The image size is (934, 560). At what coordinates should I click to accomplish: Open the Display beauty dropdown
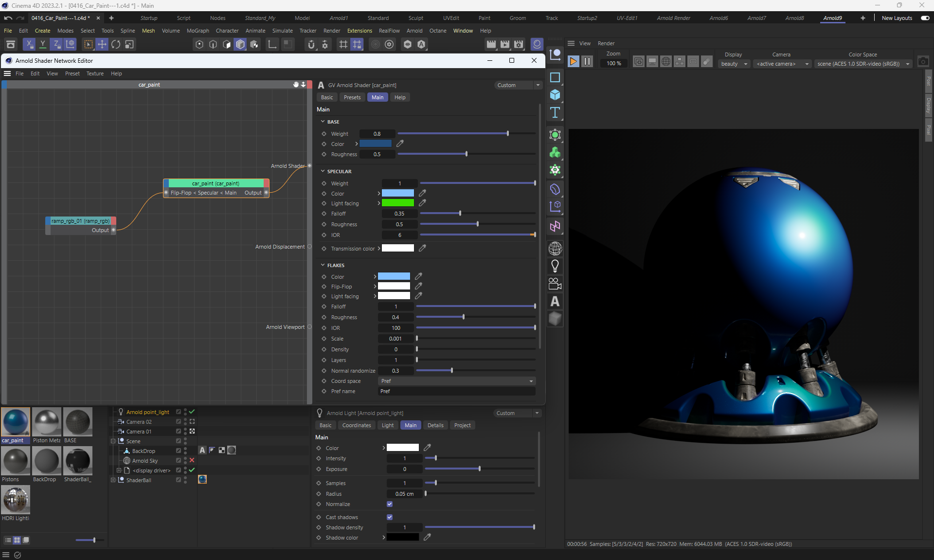[x=734, y=64]
